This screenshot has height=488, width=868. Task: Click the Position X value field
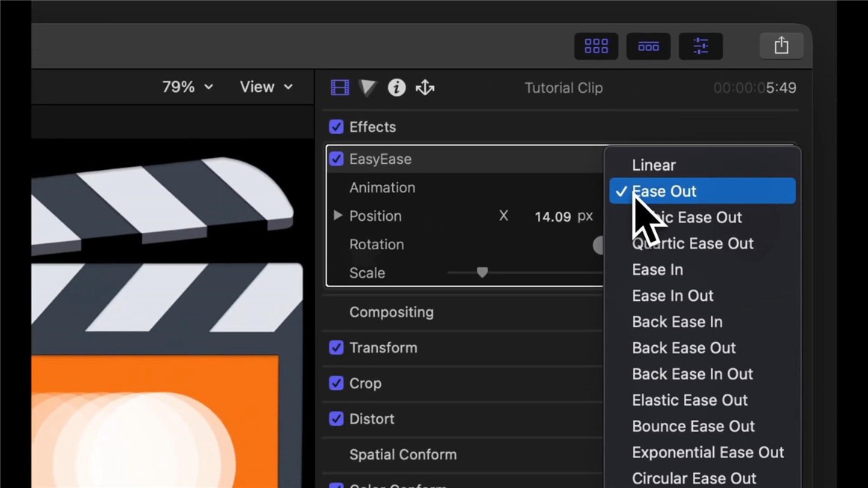tap(552, 217)
